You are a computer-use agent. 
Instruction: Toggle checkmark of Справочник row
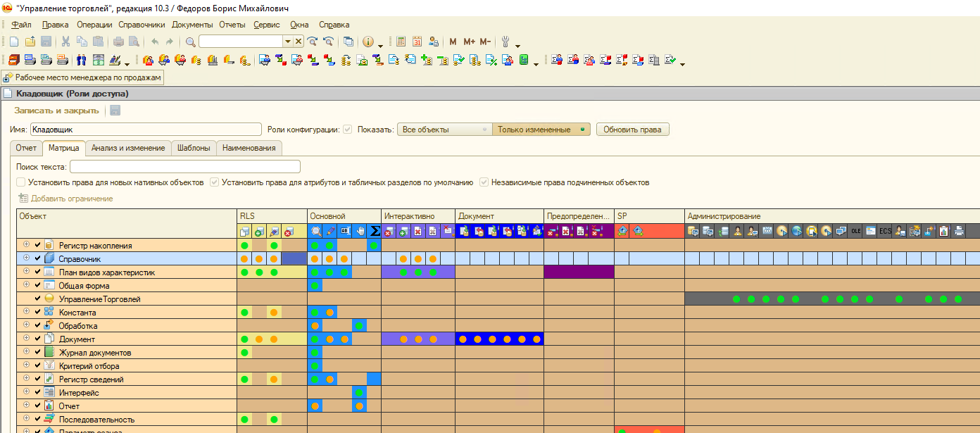(x=38, y=258)
